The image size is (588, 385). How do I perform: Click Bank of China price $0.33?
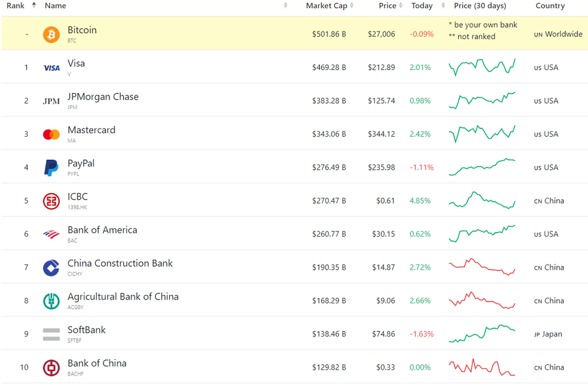coord(386,367)
